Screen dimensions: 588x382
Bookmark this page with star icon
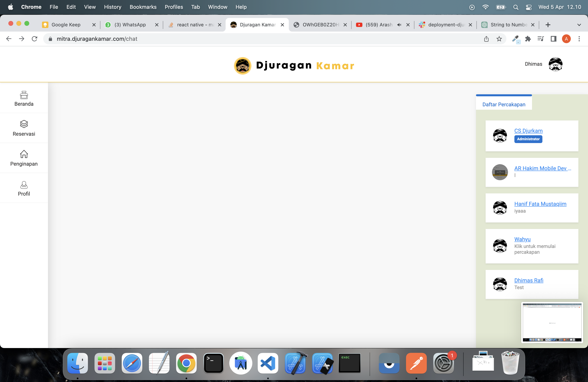tap(499, 39)
